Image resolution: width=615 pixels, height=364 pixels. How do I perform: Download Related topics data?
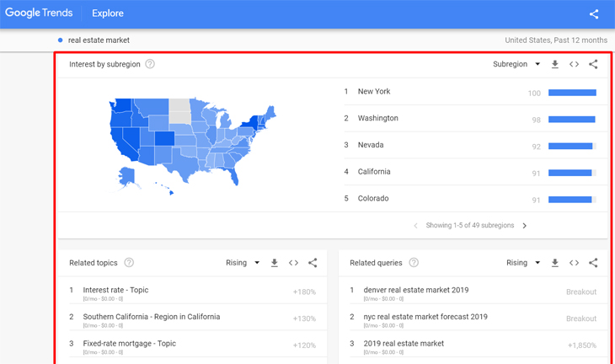pos(275,263)
